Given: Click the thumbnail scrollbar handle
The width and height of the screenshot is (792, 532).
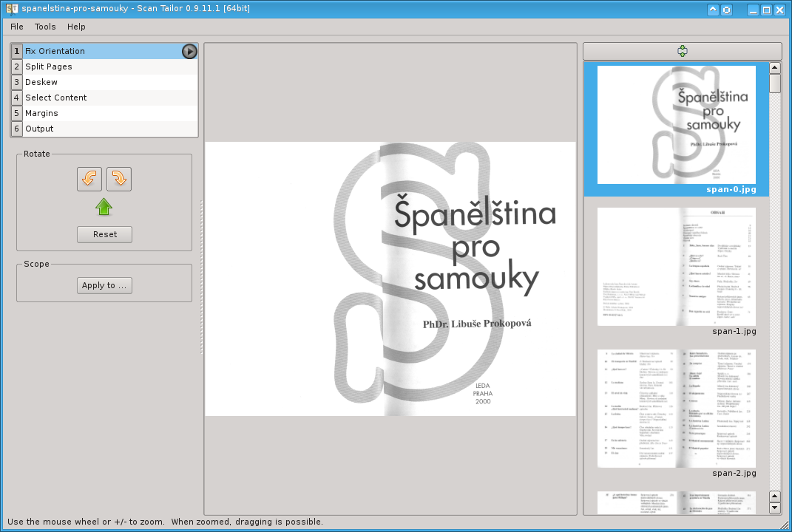Looking at the screenshot, I should click(x=775, y=83).
